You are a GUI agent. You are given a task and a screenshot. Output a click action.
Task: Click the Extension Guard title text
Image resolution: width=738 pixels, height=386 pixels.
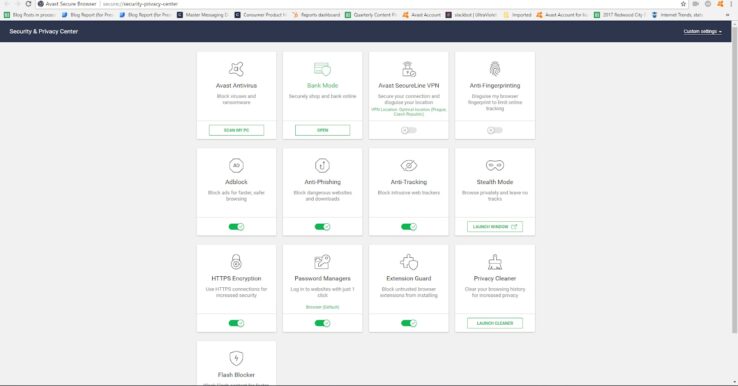(x=409, y=279)
